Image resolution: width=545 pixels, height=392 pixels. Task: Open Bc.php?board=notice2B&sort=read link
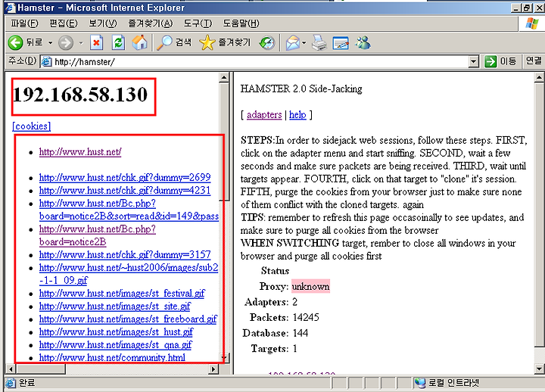[129, 210]
